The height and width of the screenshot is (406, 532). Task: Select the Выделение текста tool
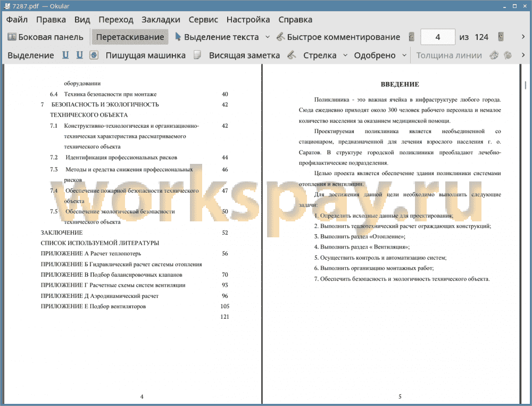point(217,37)
